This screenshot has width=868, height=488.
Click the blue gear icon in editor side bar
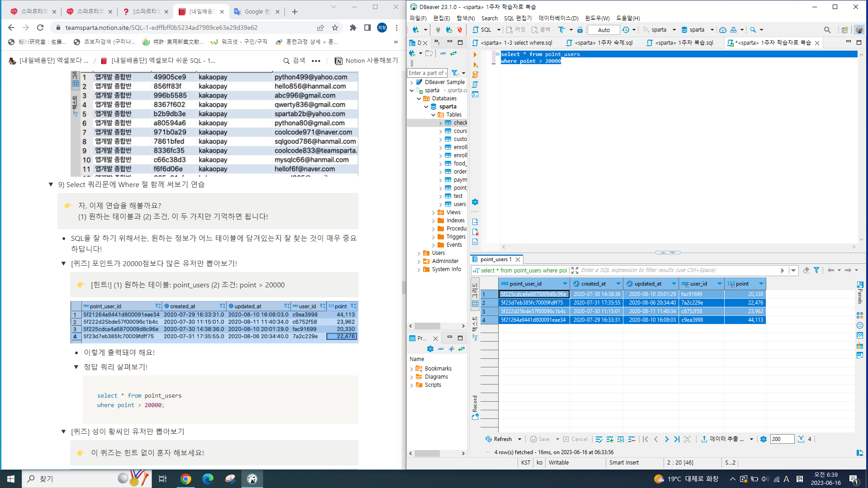coord(475,202)
